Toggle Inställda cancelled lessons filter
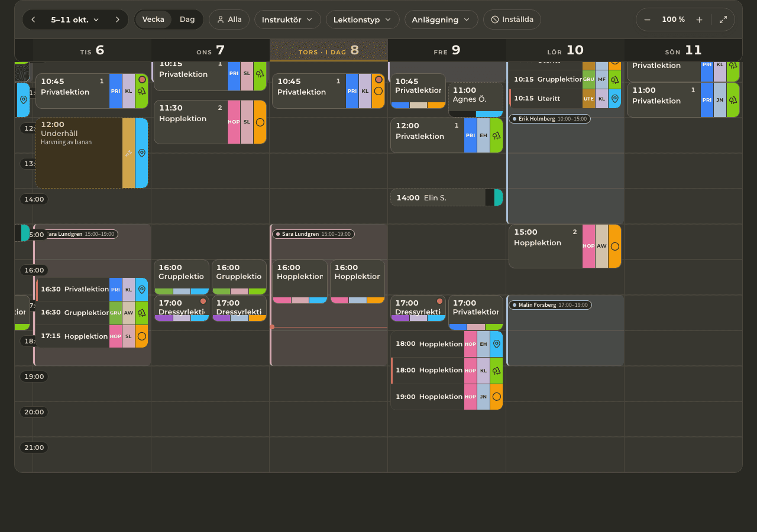Screen dimensions: 757x532 coord(512,20)
